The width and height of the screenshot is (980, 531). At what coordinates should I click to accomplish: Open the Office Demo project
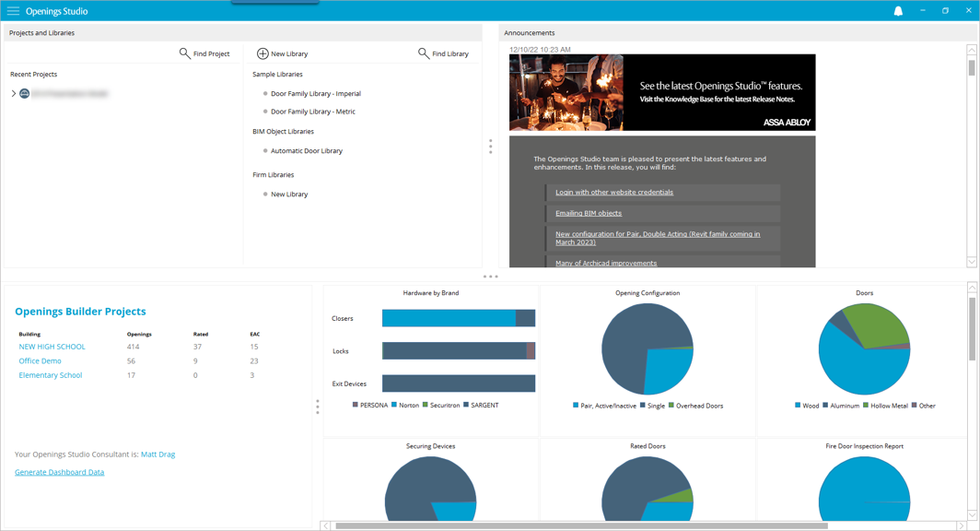click(40, 360)
